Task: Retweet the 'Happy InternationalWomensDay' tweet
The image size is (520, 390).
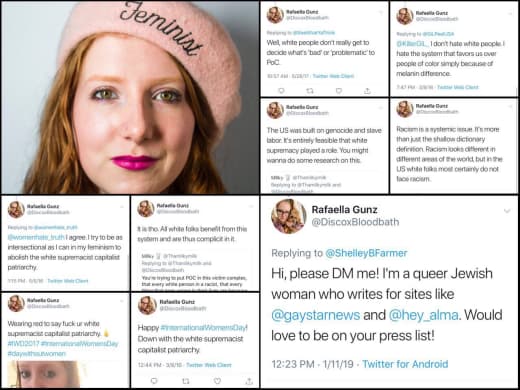Action: pos(186,380)
